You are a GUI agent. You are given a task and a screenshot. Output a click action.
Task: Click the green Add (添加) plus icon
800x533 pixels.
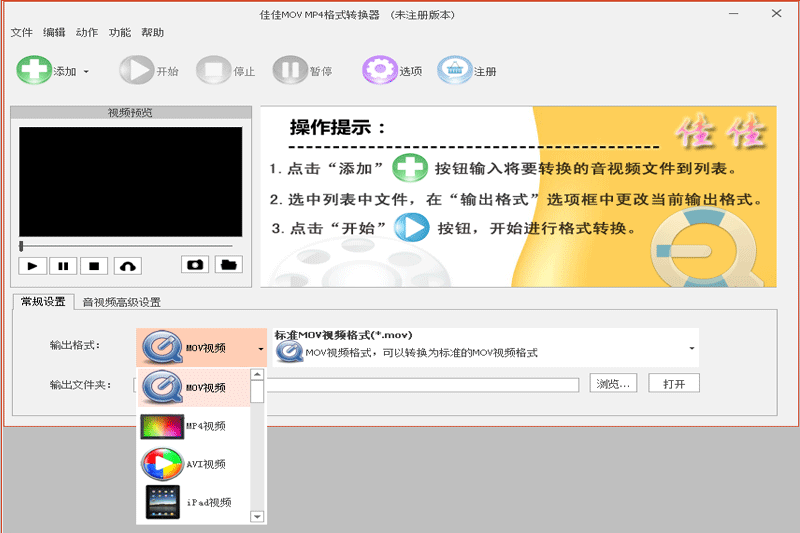34,70
